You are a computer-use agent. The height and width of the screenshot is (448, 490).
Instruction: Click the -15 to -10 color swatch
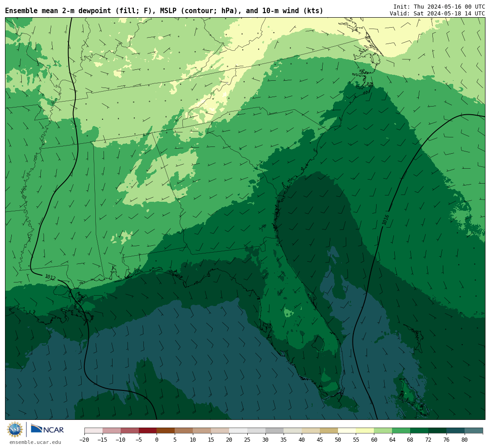pos(112,431)
